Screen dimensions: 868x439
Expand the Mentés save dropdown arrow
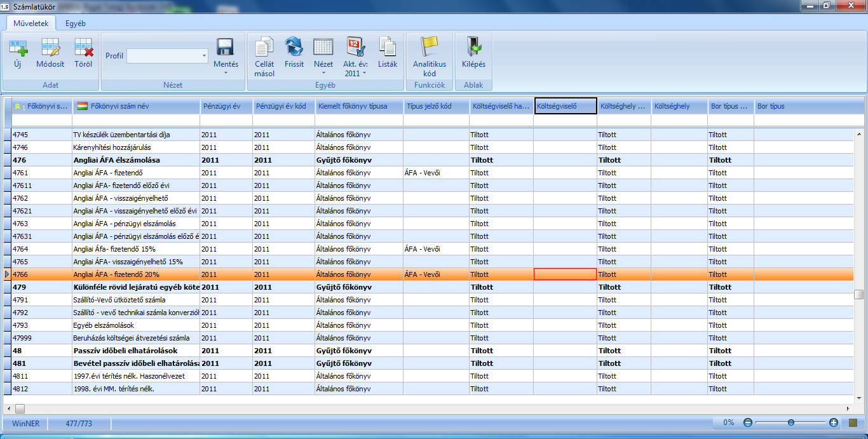point(226,73)
